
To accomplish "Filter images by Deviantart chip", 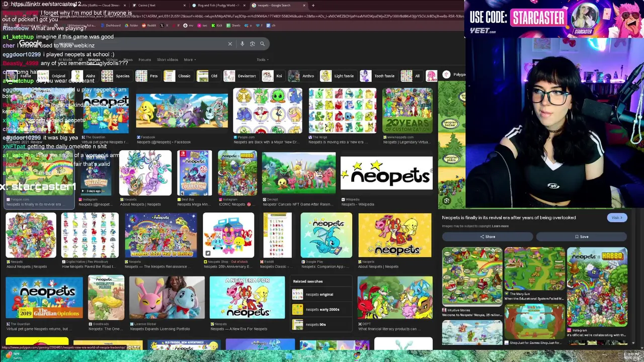I will [x=241, y=76].
